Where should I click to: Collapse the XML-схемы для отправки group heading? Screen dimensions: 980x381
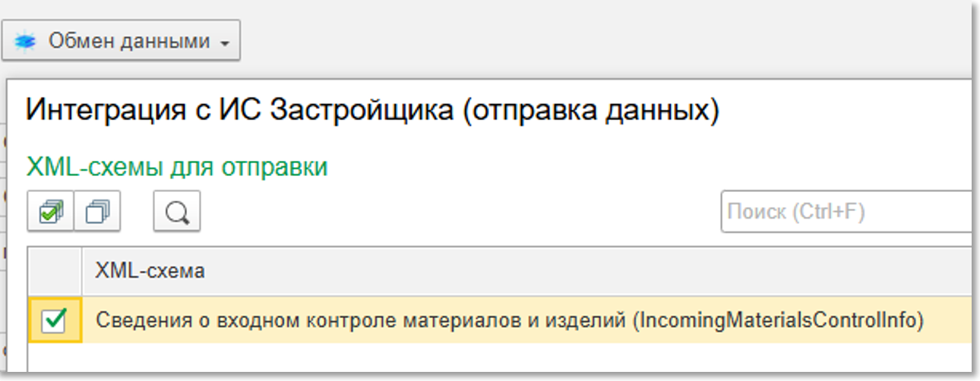[177, 167]
